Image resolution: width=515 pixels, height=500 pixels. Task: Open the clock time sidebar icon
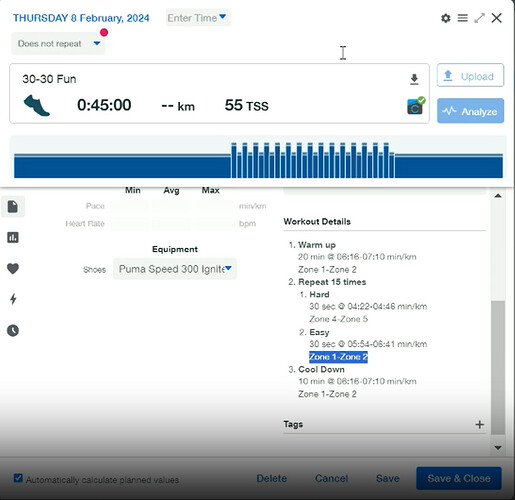(13, 330)
